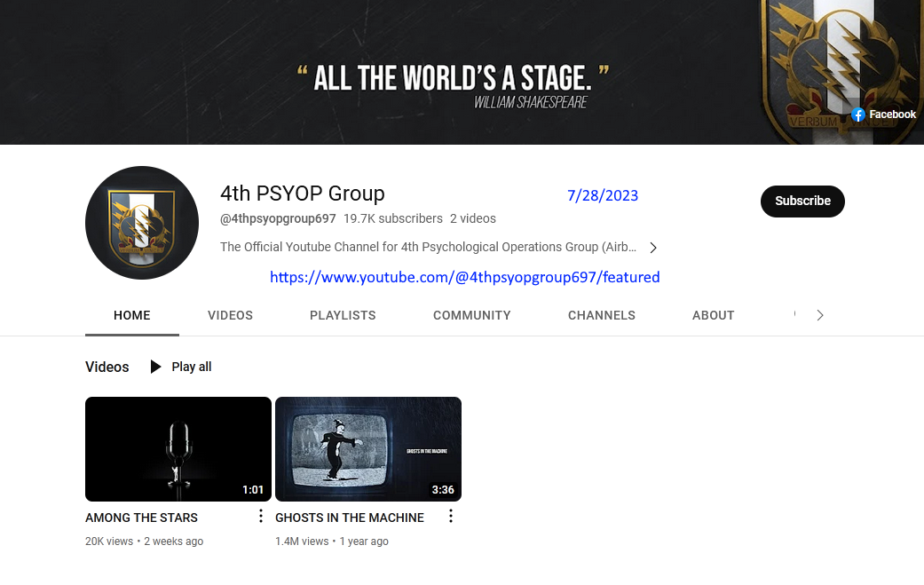Click the AMONG THE STARS video title
Viewport: 924px width, 585px height.
[141, 518]
